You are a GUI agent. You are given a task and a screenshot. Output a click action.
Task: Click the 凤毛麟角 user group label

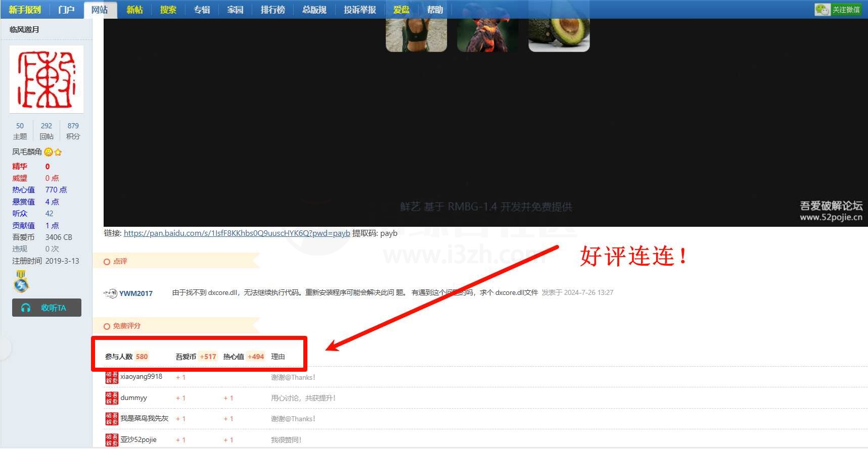pos(27,152)
